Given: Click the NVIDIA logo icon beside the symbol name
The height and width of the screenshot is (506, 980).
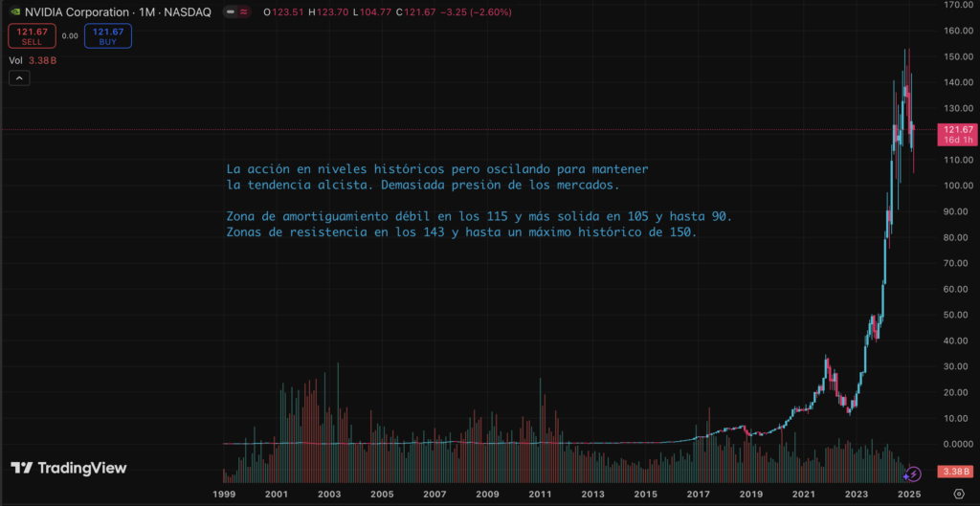Looking at the screenshot, I should (15, 11).
